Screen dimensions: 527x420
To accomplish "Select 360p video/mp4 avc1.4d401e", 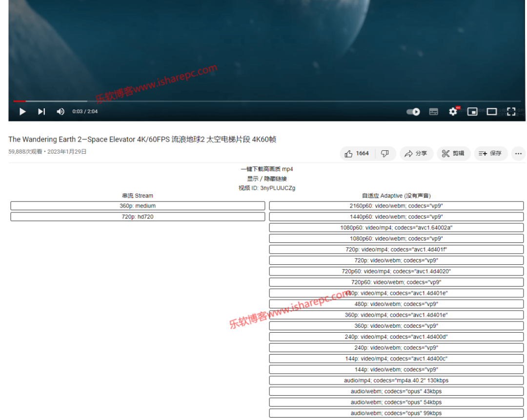I will (396, 315).
